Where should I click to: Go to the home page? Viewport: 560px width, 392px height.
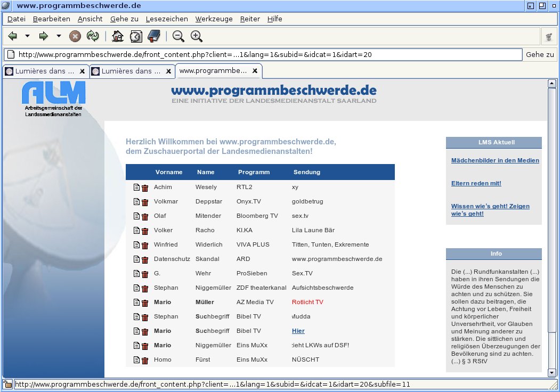(118, 36)
